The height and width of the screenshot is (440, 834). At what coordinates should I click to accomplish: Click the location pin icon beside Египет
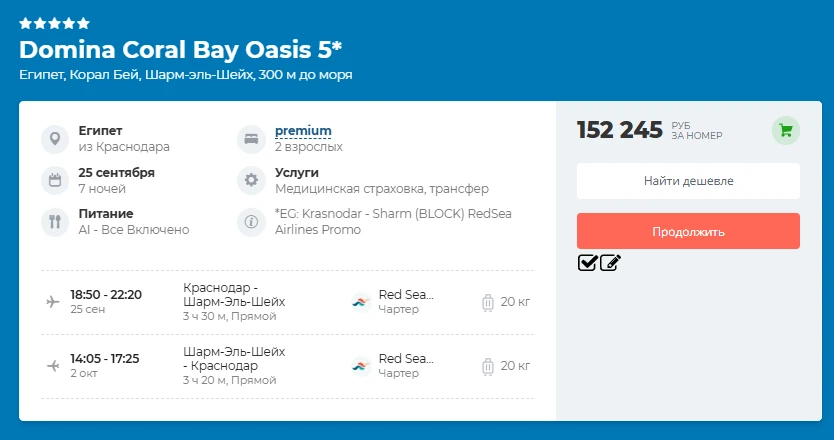55,139
